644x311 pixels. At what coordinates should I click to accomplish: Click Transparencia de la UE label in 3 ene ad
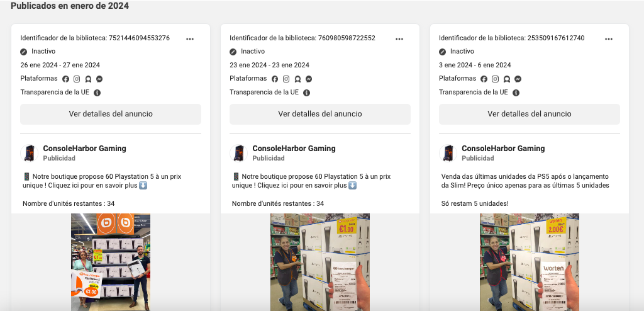[474, 92]
